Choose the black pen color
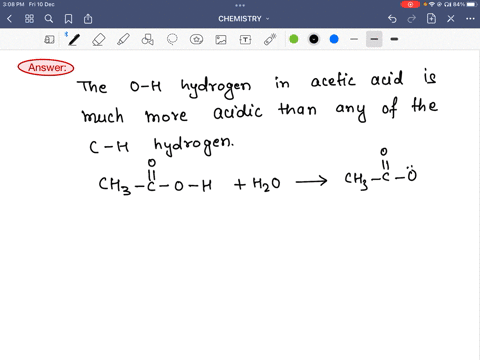 click(x=314, y=39)
